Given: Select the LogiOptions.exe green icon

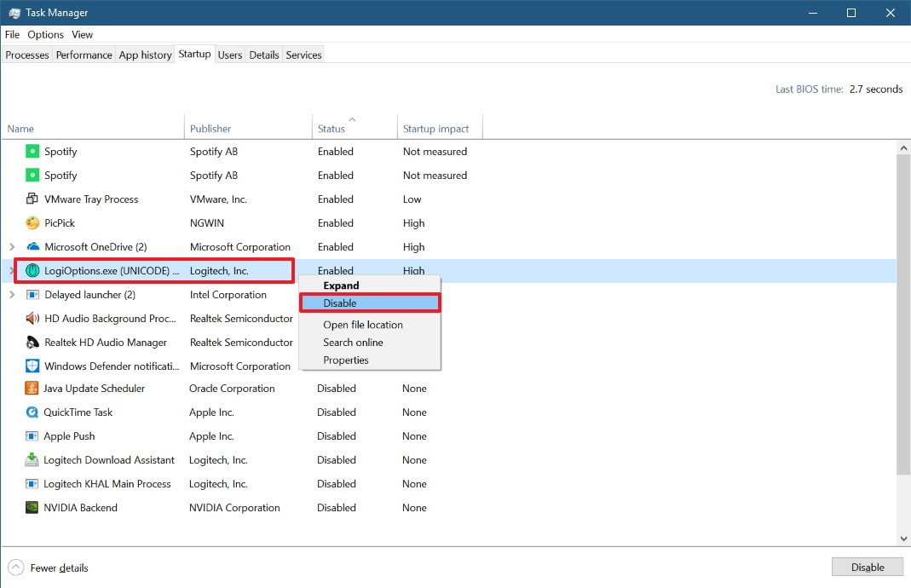Looking at the screenshot, I should point(32,271).
